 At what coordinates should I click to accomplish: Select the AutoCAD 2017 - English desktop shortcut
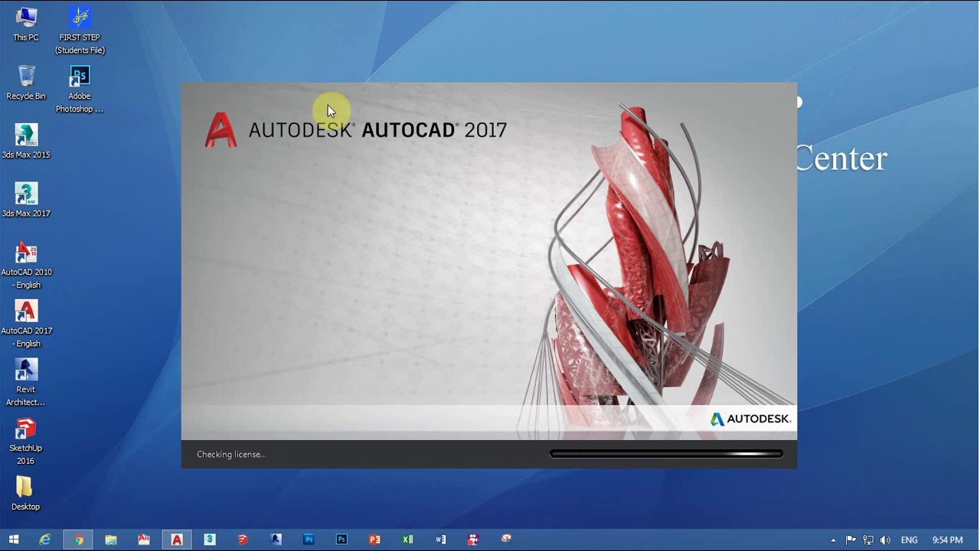[x=27, y=324]
